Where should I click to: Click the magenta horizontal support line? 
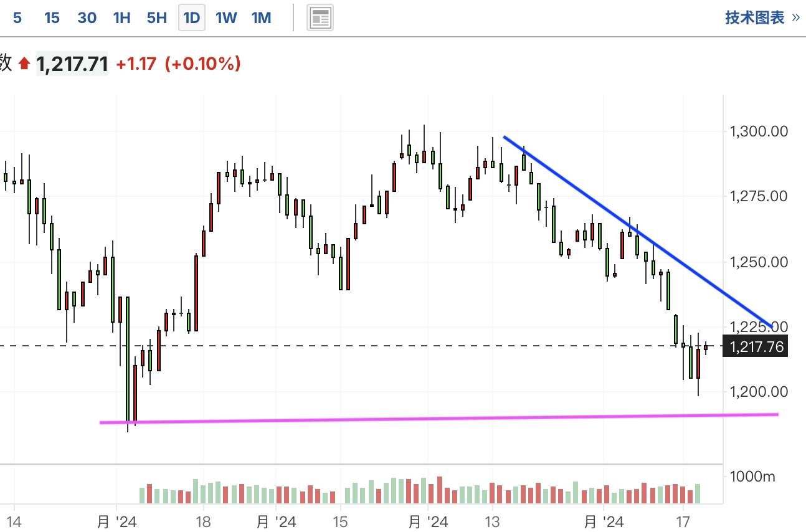tap(439, 419)
